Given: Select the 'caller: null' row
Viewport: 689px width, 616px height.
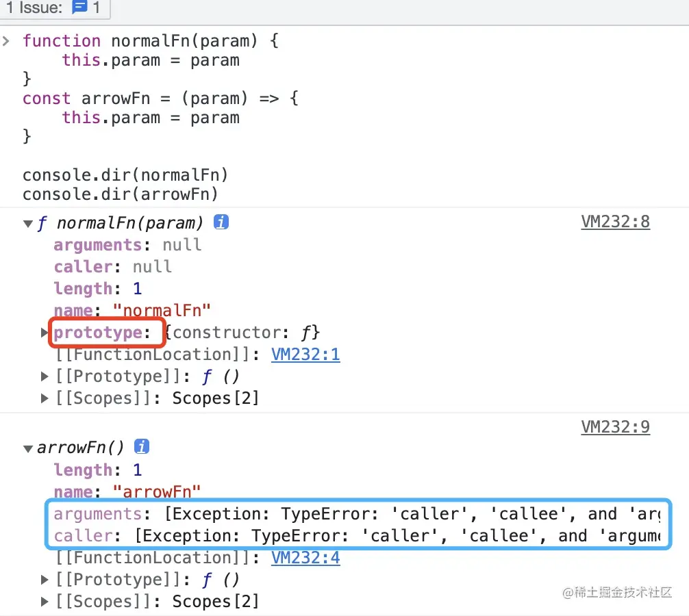Looking at the screenshot, I should 112,267.
